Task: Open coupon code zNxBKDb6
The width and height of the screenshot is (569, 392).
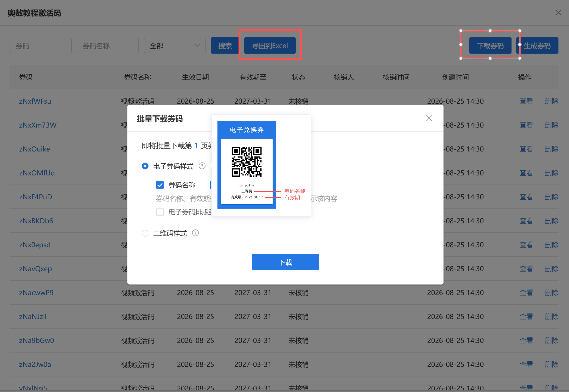Action: (x=36, y=221)
